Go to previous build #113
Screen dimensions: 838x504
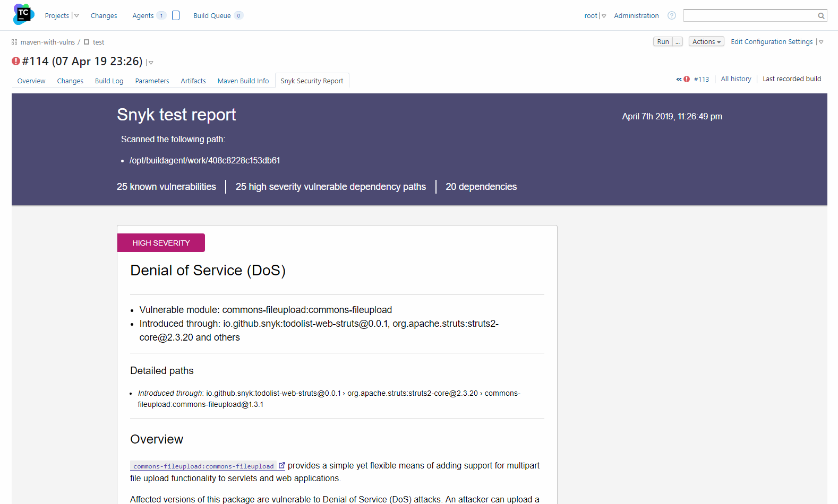(701, 79)
